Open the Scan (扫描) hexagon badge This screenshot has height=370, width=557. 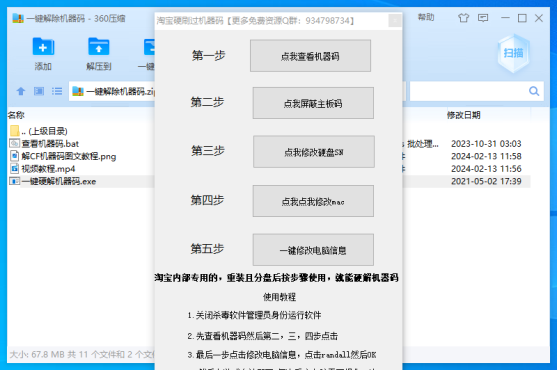click(x=513, y=53)
